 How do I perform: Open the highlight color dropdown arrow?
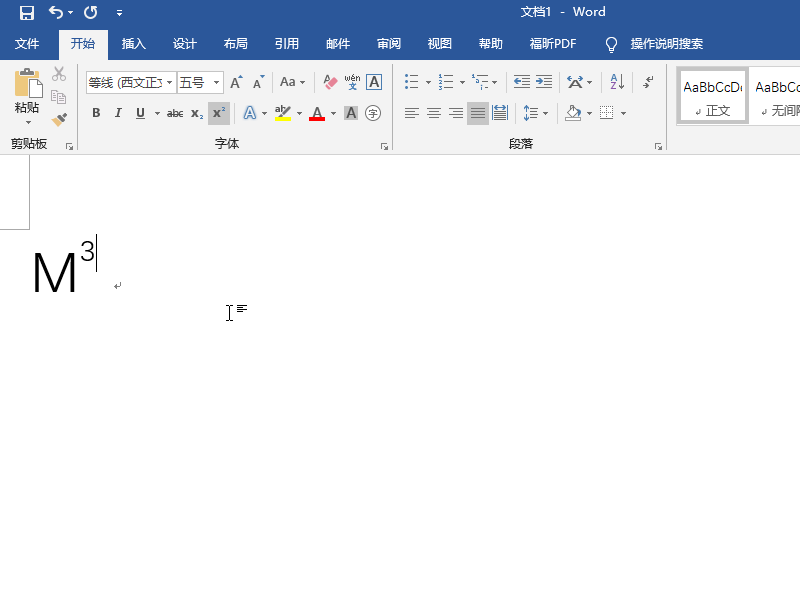pos(299,113)
